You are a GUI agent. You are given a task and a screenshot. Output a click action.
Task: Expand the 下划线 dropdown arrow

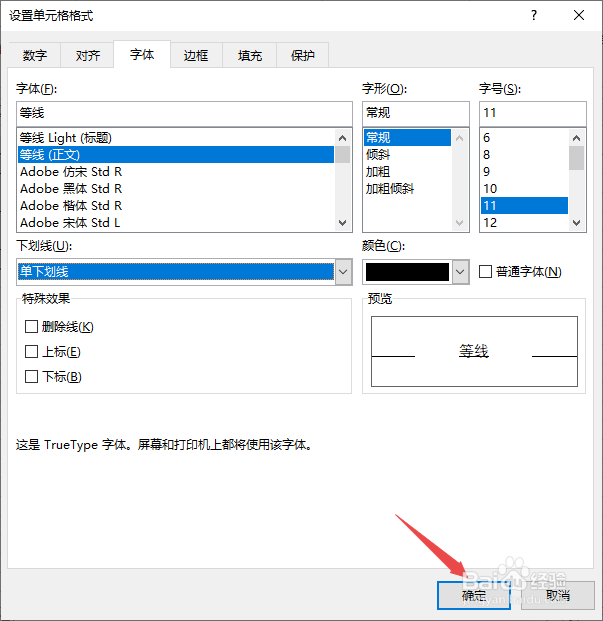point(343,272)
